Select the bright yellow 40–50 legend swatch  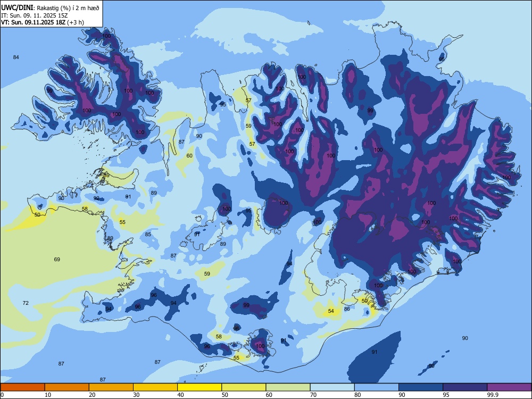click(199, 387)
